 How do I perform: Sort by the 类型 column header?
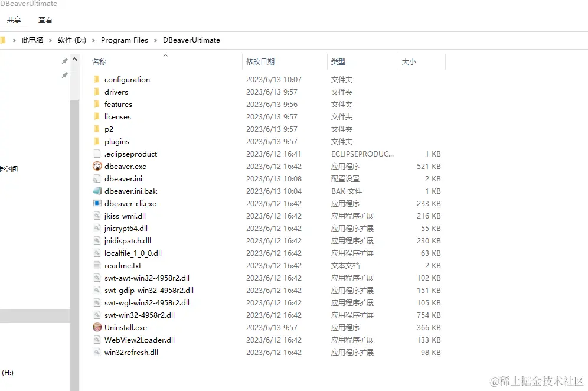338,61
